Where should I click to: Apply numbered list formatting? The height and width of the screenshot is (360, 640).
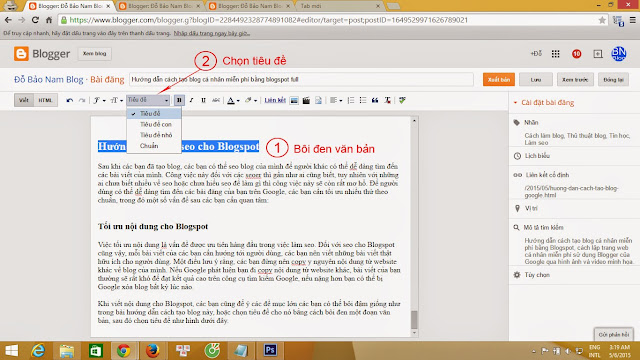coord(351,100)
